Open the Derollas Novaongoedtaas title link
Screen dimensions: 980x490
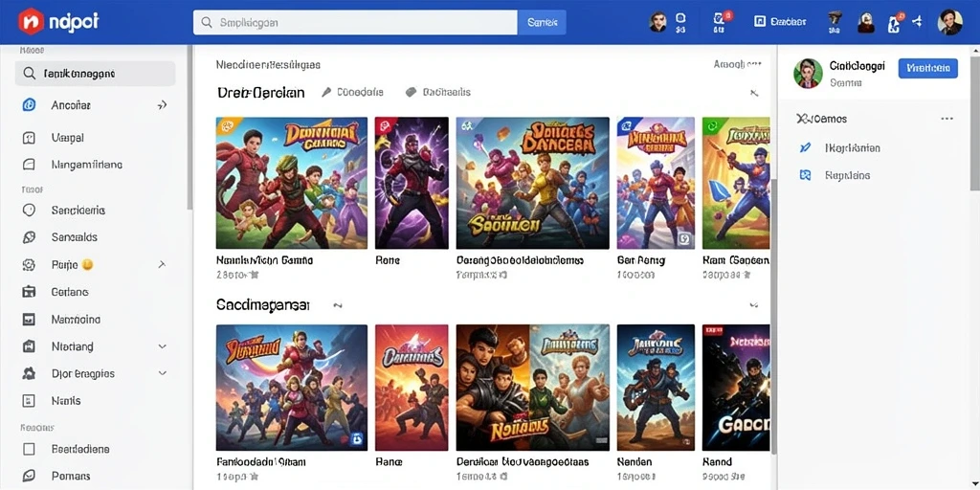pos(523,462)
